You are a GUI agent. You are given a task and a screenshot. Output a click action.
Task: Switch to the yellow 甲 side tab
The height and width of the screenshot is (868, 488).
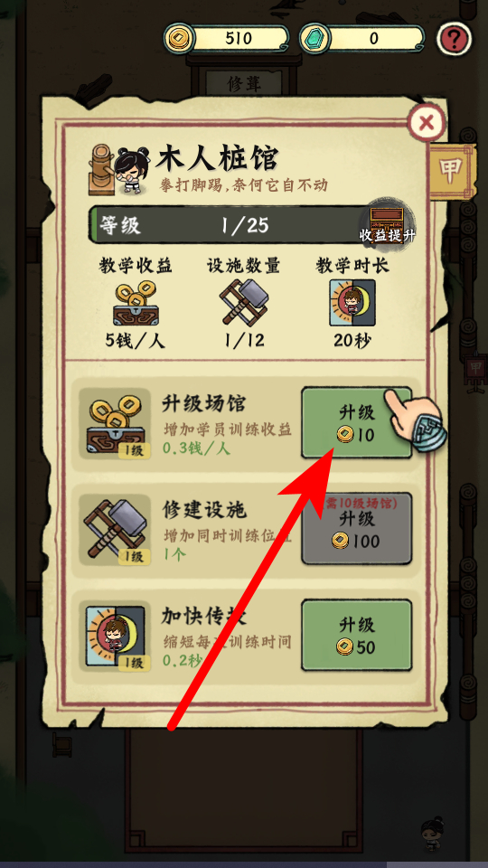451,172
